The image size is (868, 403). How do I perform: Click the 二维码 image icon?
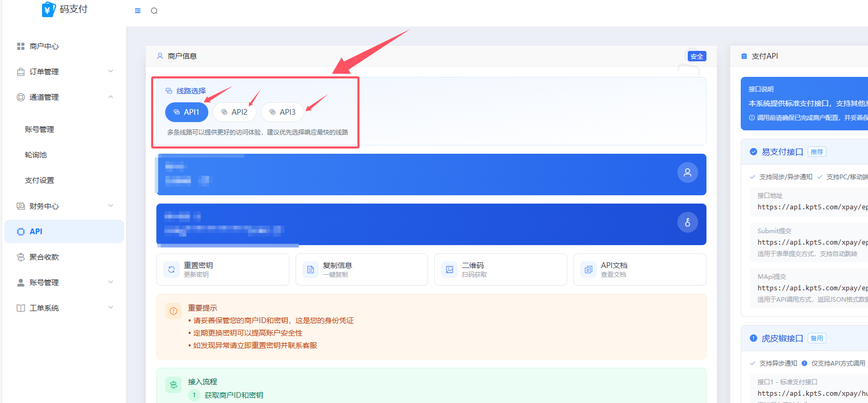coord(449,270)
